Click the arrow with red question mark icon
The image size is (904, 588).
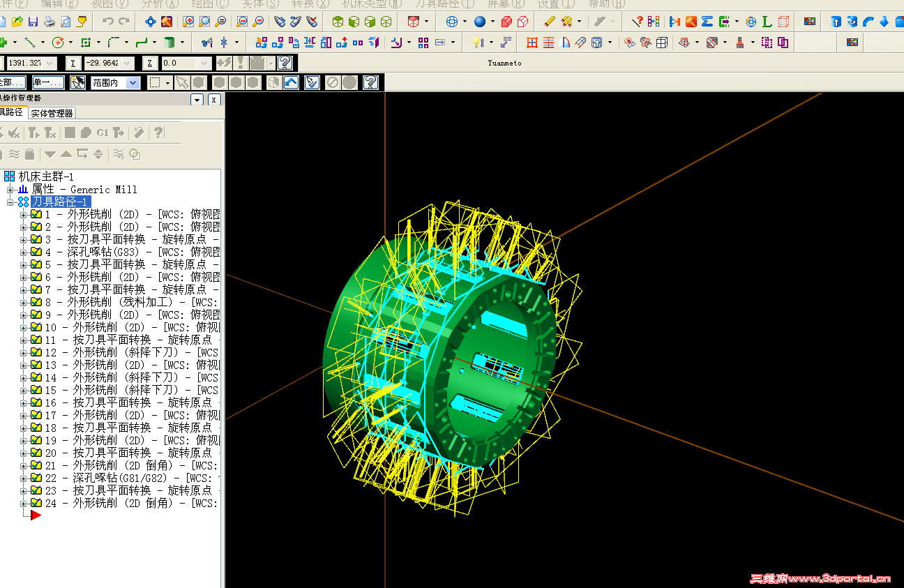(637, 22)
